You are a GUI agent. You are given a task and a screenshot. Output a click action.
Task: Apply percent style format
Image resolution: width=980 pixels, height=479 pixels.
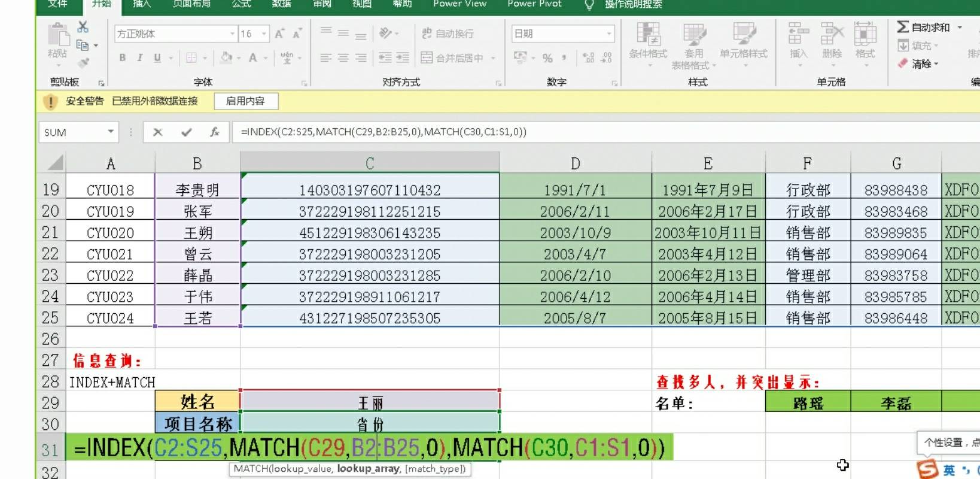[x=547, y=58]
